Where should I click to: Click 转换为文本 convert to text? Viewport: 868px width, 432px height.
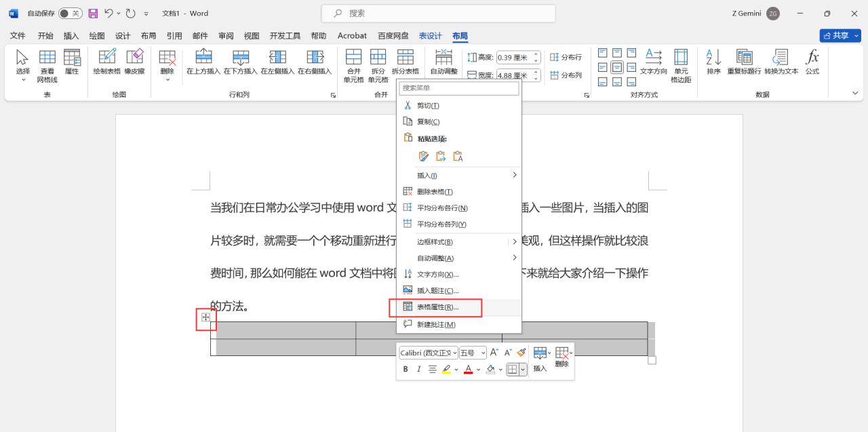click(781, 62)
